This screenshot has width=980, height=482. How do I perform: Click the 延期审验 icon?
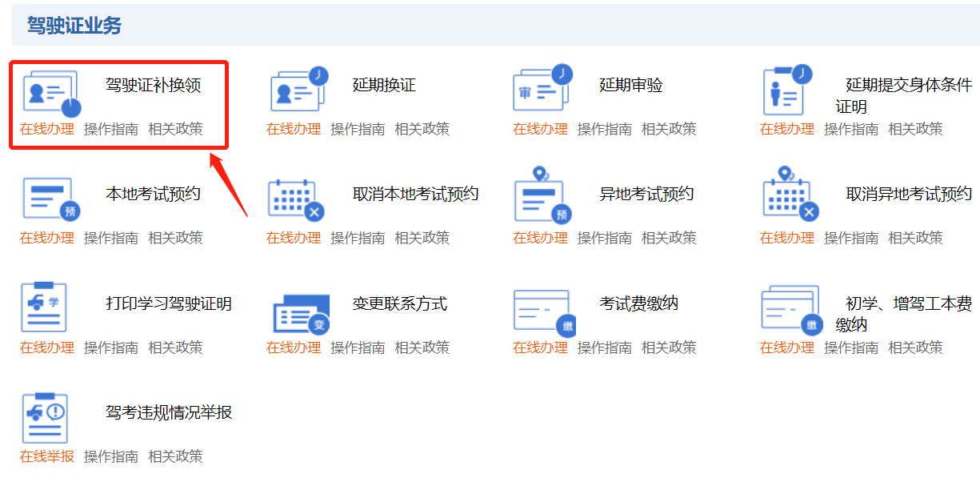[x=543, y=87]
